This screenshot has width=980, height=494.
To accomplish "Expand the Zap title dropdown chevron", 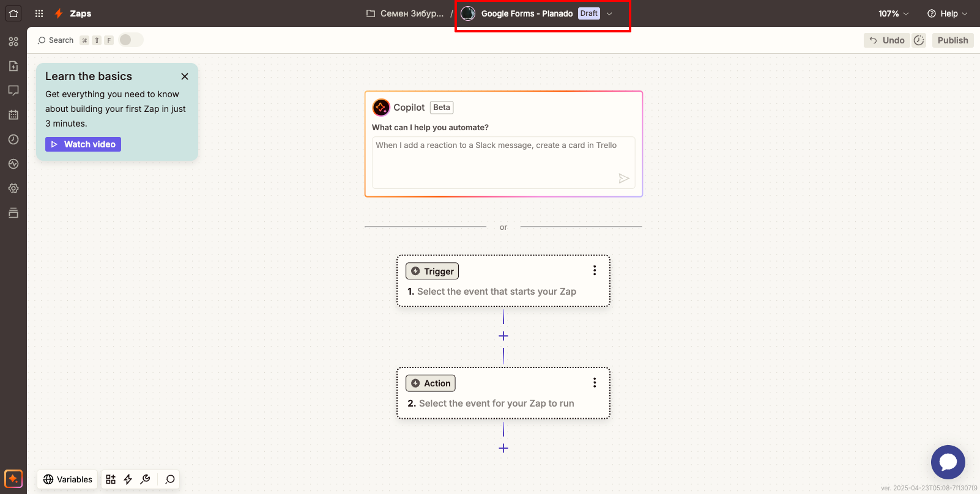I will click(x=609, y=13).
